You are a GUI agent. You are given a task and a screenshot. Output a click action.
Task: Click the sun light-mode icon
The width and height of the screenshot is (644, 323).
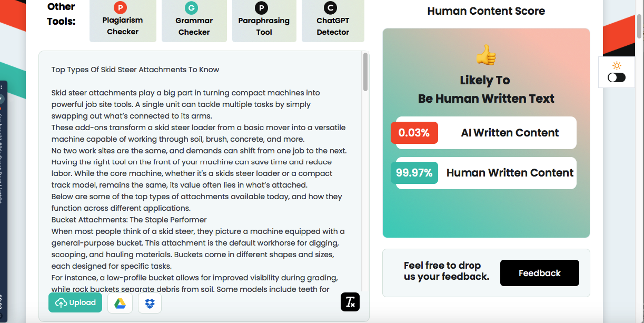click(x=617, y=65)
